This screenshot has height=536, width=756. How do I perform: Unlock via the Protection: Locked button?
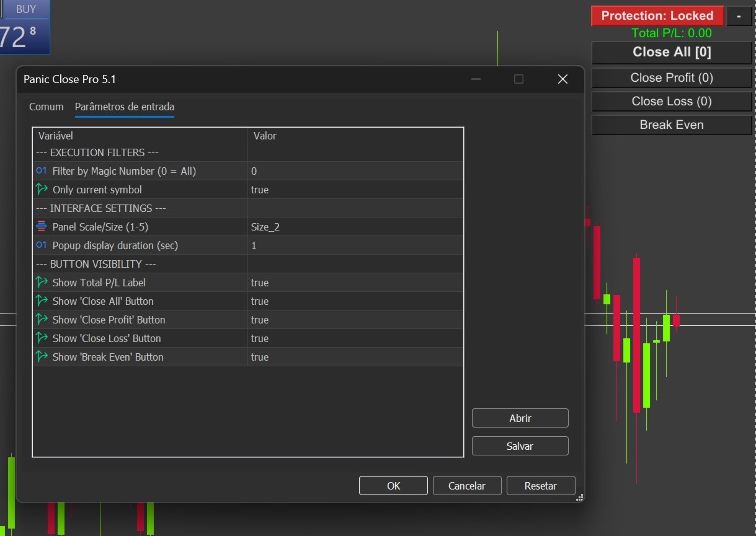(657, 15)
